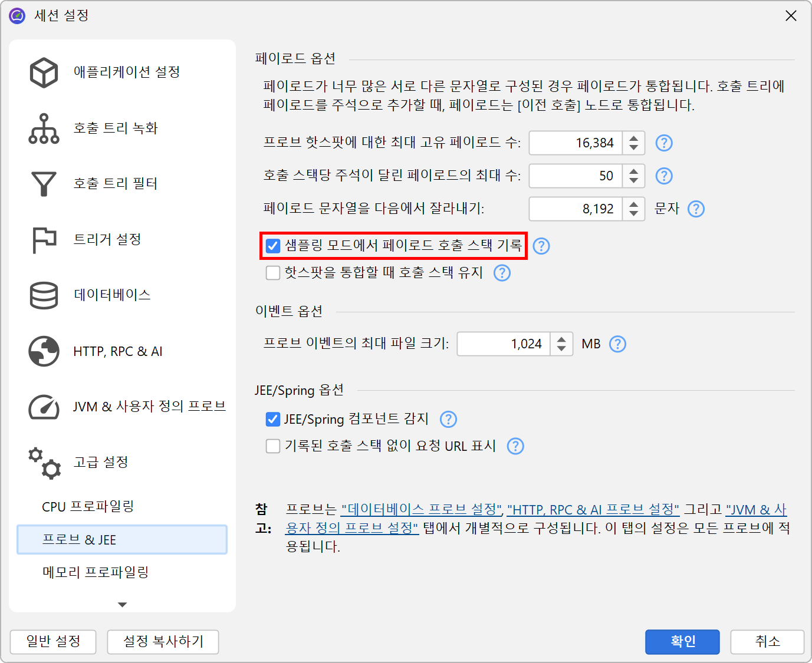Screen dimensions: 812x663
Task: Select the 호출 트리 녹화 tree icon
Action: point(44,128)
